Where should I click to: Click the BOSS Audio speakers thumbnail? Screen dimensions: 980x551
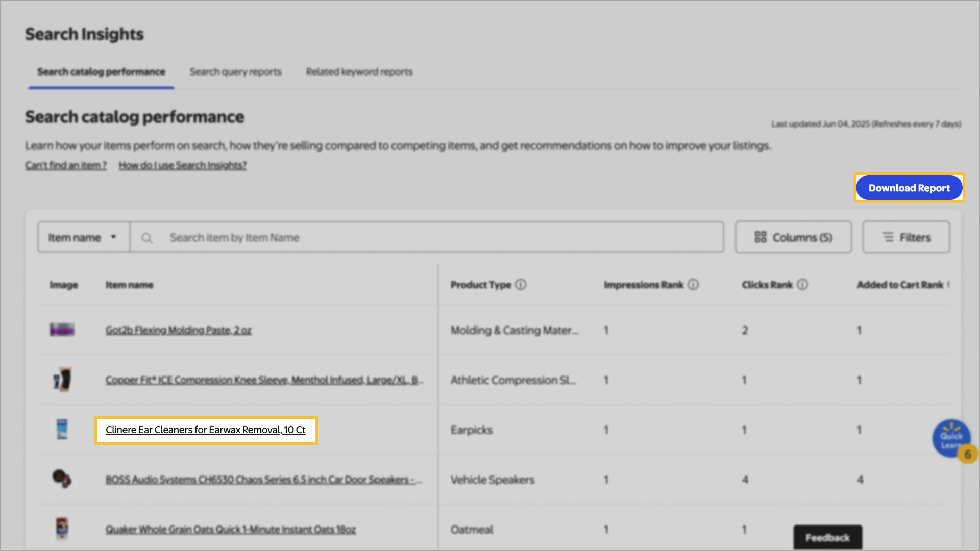point(62,479)
